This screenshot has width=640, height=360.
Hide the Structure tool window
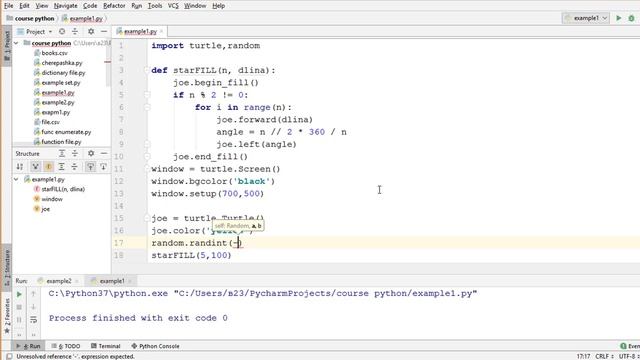(104, 153)
